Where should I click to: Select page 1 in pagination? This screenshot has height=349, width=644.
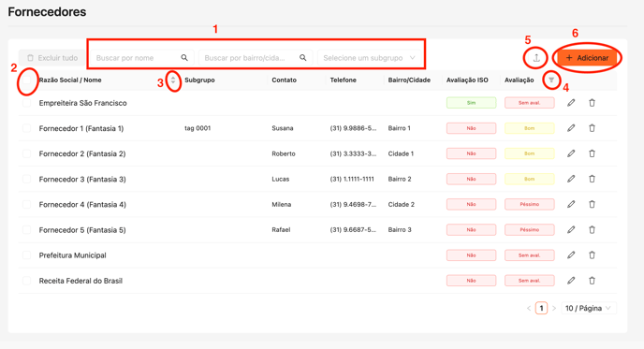tap(541, 308)
